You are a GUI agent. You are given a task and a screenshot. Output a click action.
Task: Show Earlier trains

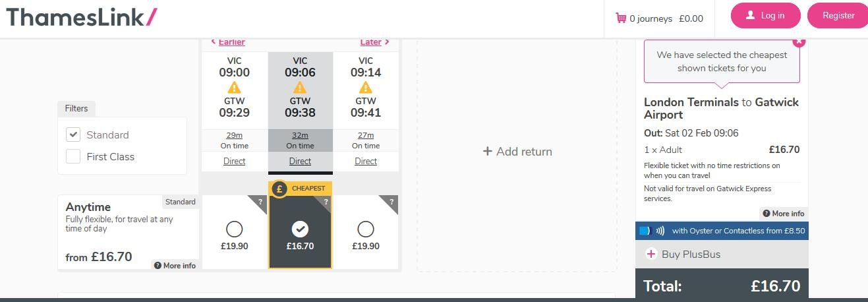pyautogui.click(x=228, y=42)
